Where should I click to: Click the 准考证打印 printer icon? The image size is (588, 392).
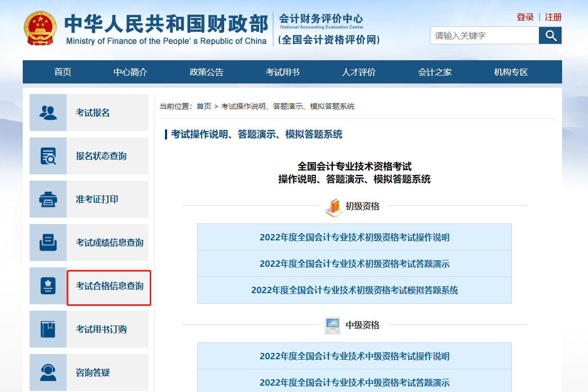(48, 199)
